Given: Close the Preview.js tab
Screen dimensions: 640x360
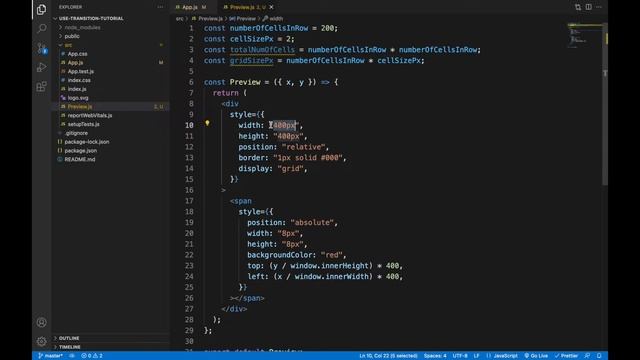Looking at the screenshot, I should click(271, 7).
